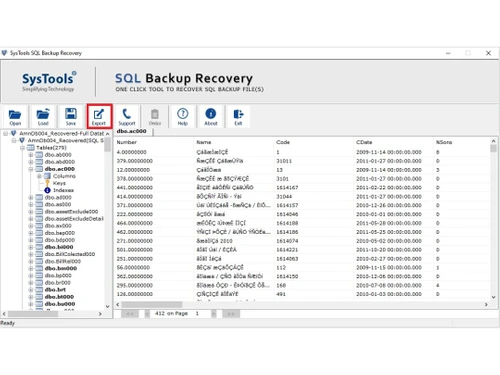This screenshot has height=375, width=500.
Task: Click the table icon beside dbo.ab000
Action: pyautogui.click(x=39, y=155)
